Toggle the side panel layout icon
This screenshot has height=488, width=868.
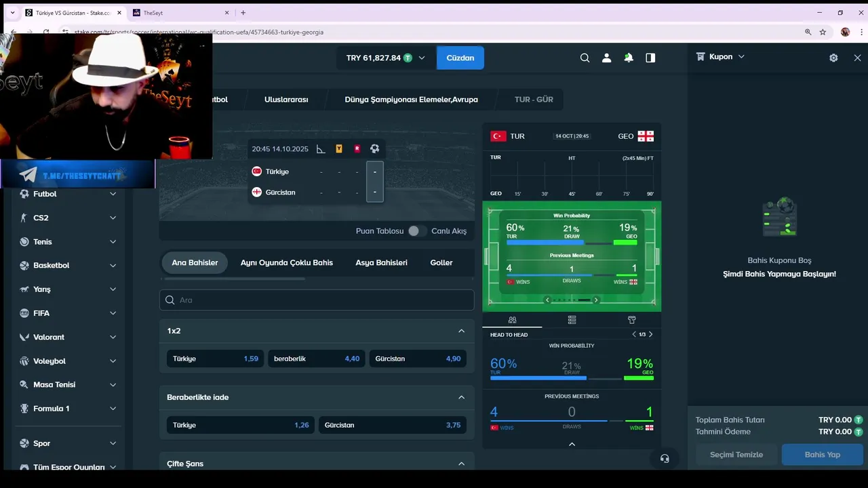click(x=650, y=58)
